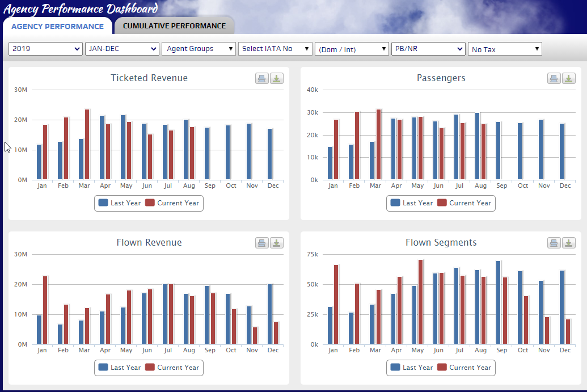Switch to Cumulative Performance tab
587x392 pixels.
[x=174, y=26]
